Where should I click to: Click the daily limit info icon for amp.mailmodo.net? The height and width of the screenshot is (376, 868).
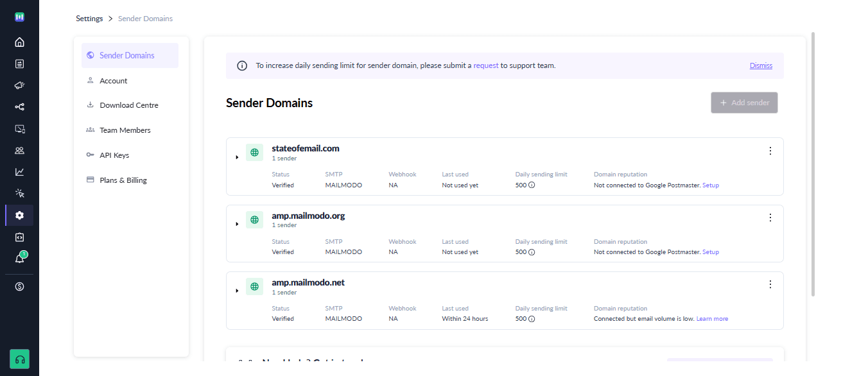click(532, 319)
